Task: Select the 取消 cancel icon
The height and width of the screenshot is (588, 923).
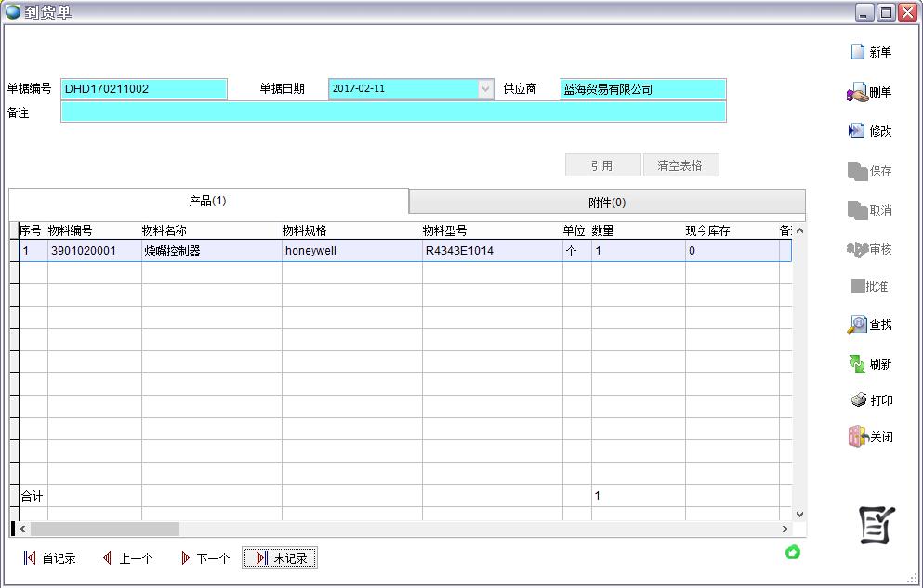Action: (x=869, y=209)
